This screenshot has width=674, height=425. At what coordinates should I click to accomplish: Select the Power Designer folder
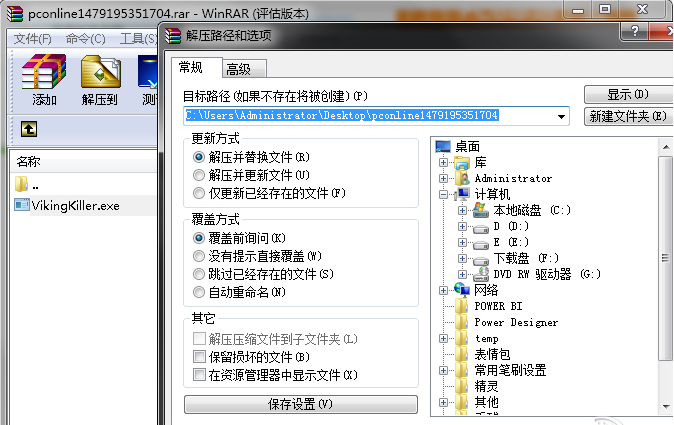[x=516, y=322]
